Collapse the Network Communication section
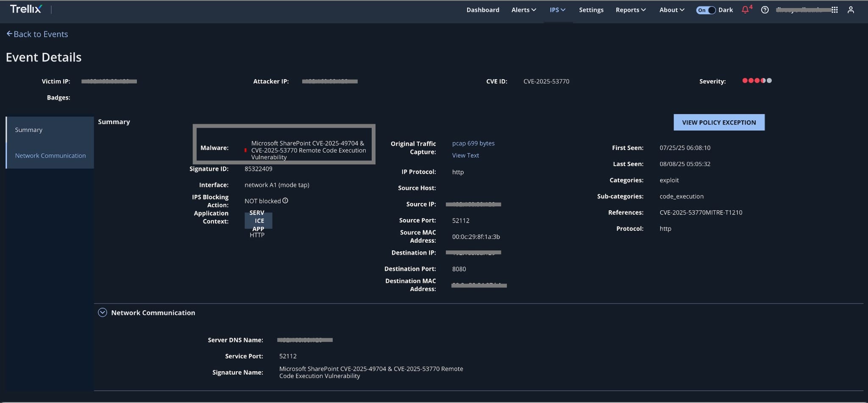868x403 pixels. 103,312
